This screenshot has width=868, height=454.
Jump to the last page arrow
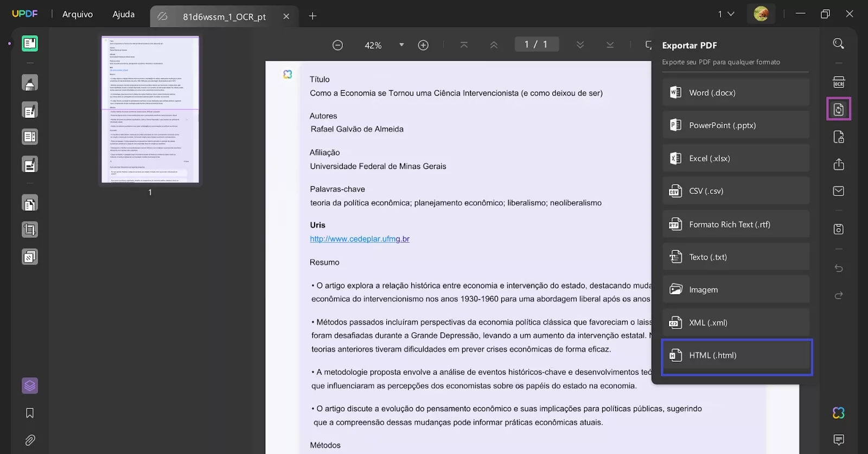click(610, 45)
